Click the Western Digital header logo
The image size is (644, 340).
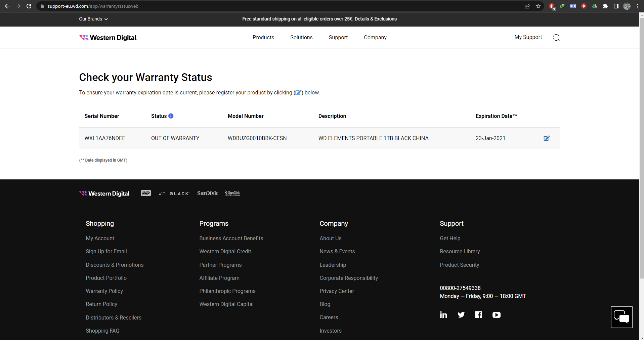pyautogui.click(x=108, y=38)
